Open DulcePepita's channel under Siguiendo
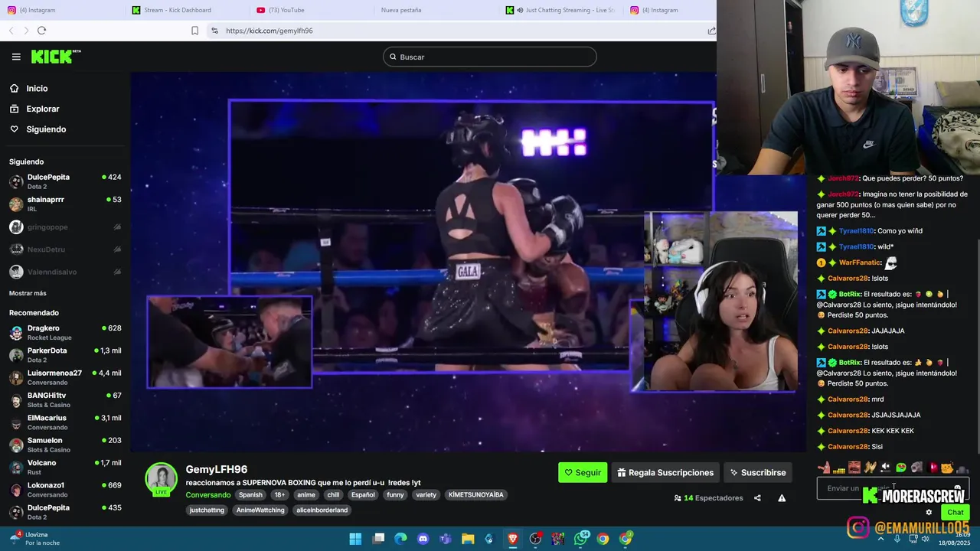This screenshot has width=980, height=551. pos(65,181)
